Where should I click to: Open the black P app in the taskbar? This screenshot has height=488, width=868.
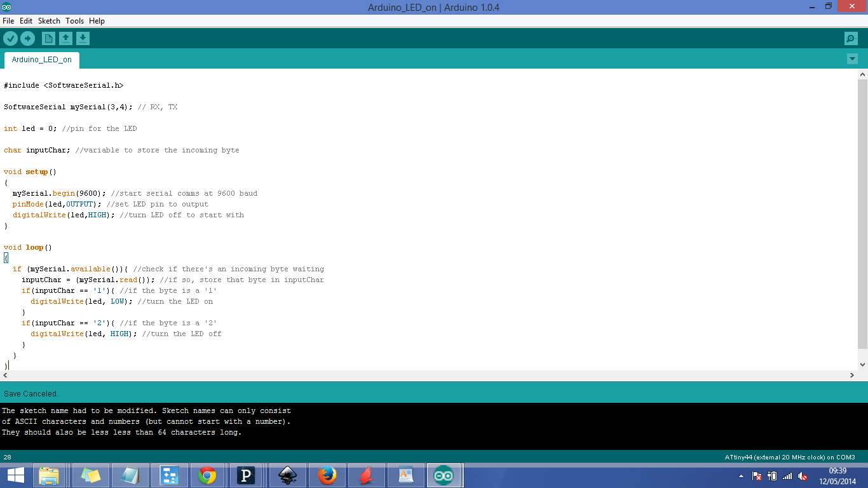246,475
